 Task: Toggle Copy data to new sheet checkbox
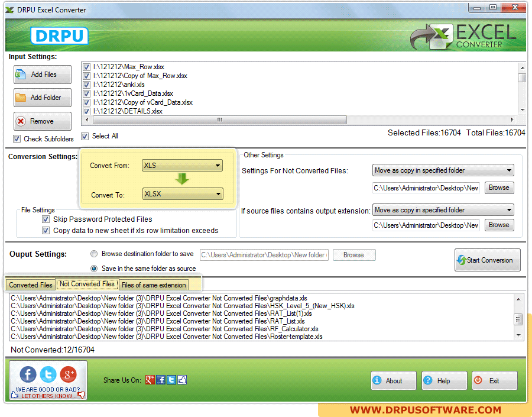click(46, 231)
